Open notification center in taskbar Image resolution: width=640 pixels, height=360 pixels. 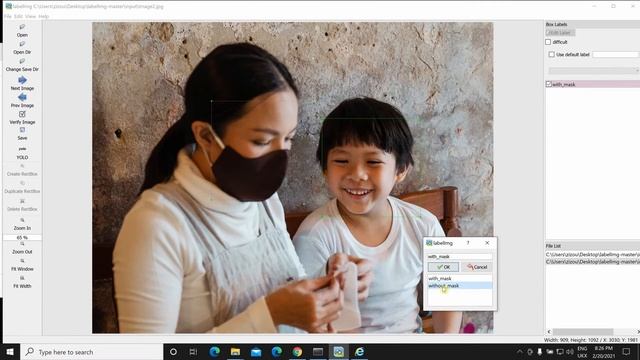coord(626,351)
